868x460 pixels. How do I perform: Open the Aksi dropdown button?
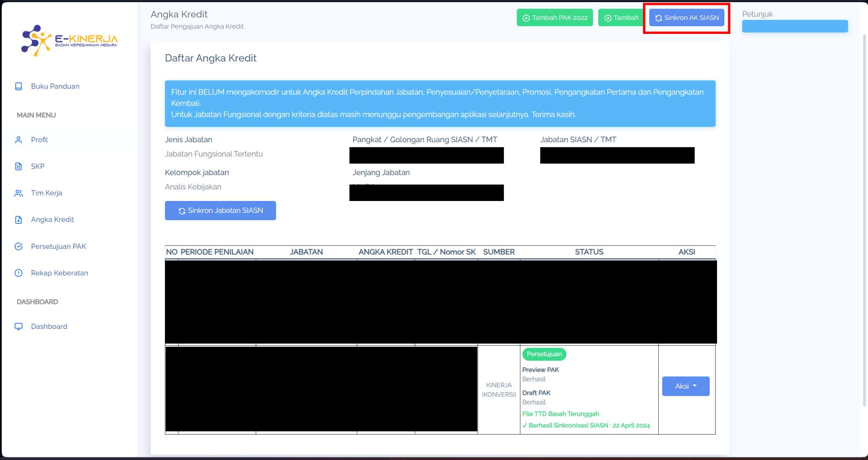point(685,386)
